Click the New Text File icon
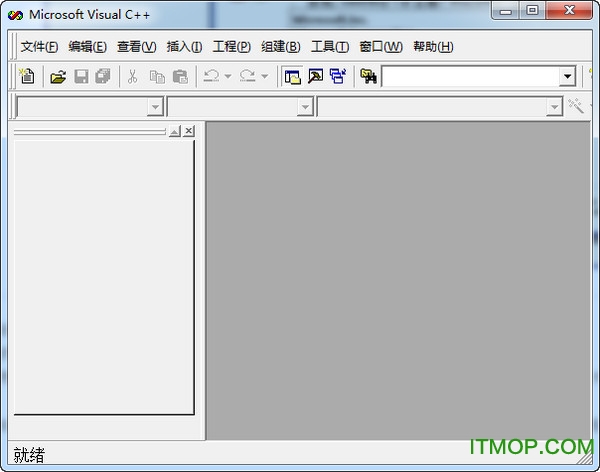The height and width of the screenshot is (472, 600). 27,76
